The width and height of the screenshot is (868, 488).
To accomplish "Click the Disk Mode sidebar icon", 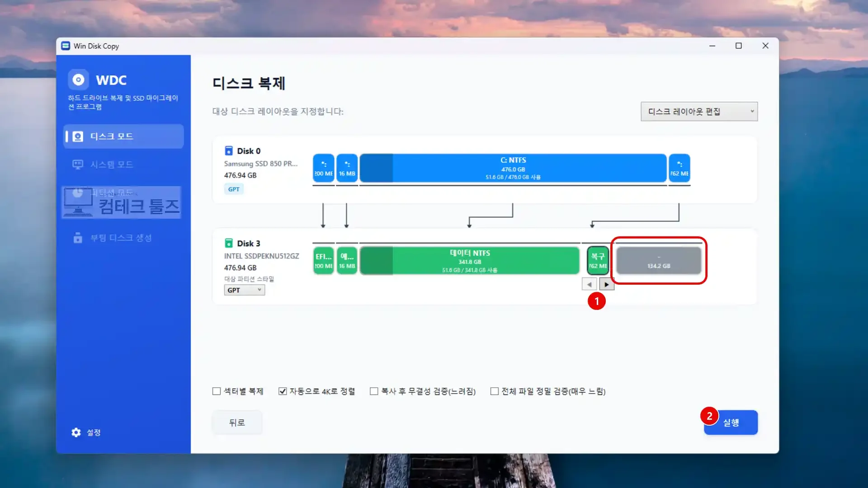I will 78,136.
